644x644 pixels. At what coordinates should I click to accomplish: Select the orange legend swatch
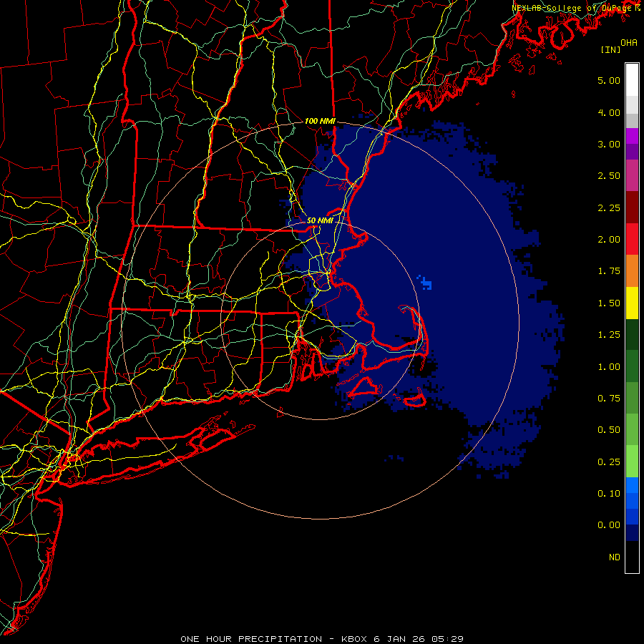[x=632, y=270]
